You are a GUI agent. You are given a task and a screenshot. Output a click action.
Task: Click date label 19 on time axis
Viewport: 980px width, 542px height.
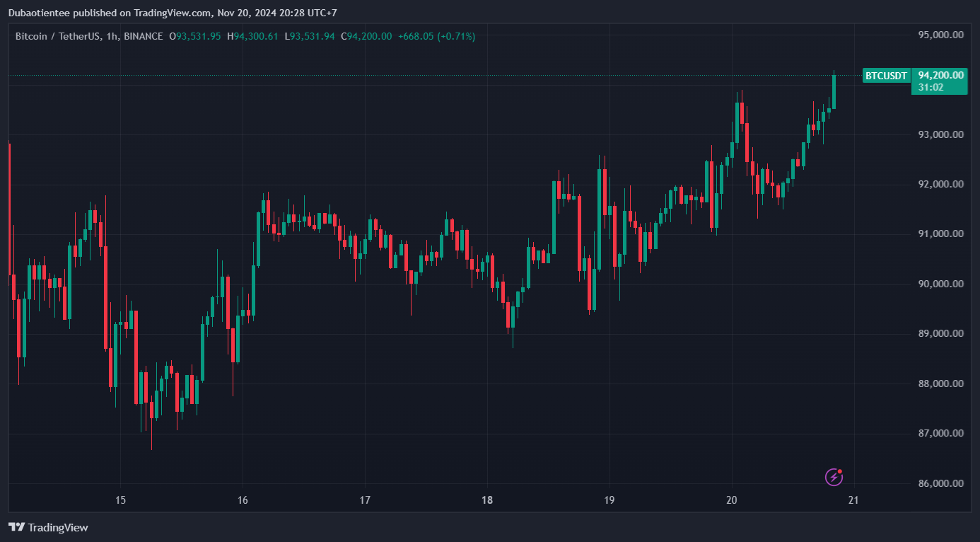pos(609,500)
